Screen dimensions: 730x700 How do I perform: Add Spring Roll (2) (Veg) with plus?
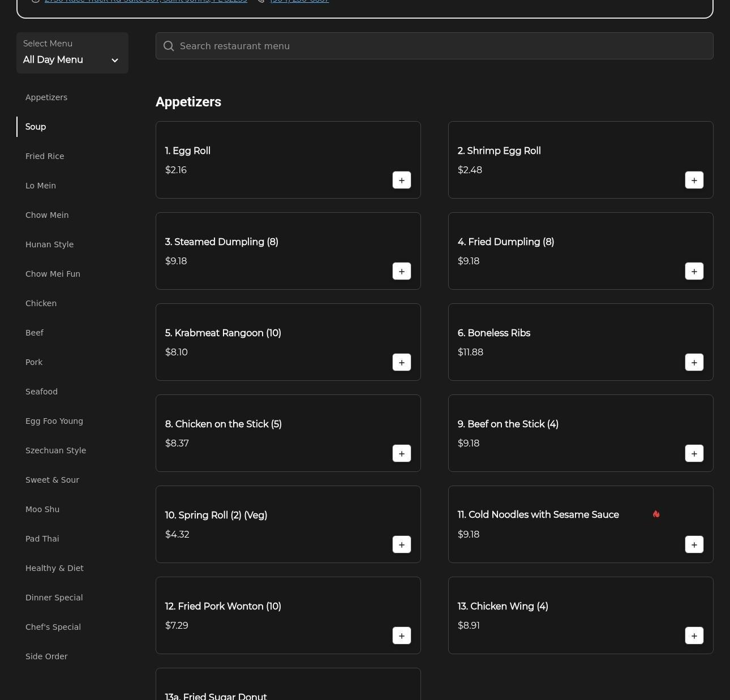coord(401,544)
